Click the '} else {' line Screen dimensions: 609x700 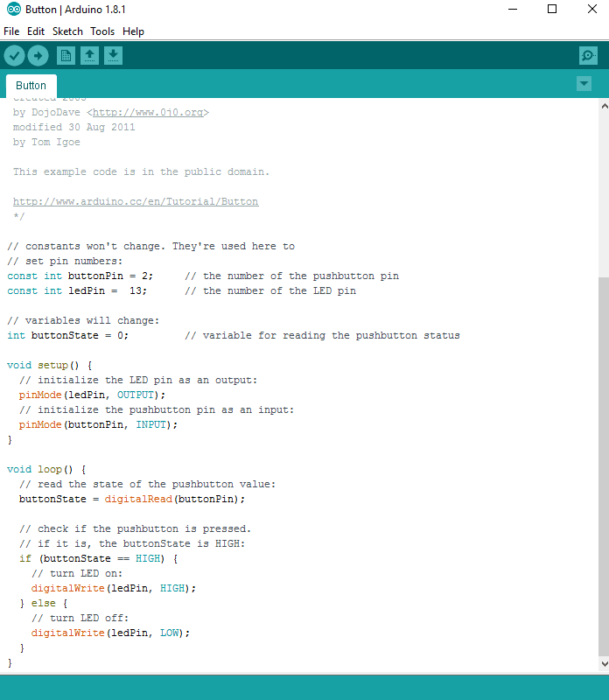[43, 603]
